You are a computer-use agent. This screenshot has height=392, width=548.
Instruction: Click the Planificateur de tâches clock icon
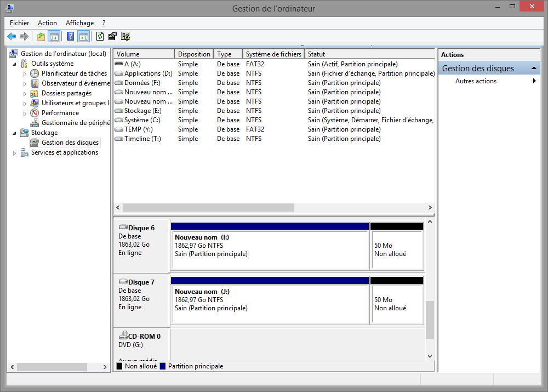click(x=35, y=73)
